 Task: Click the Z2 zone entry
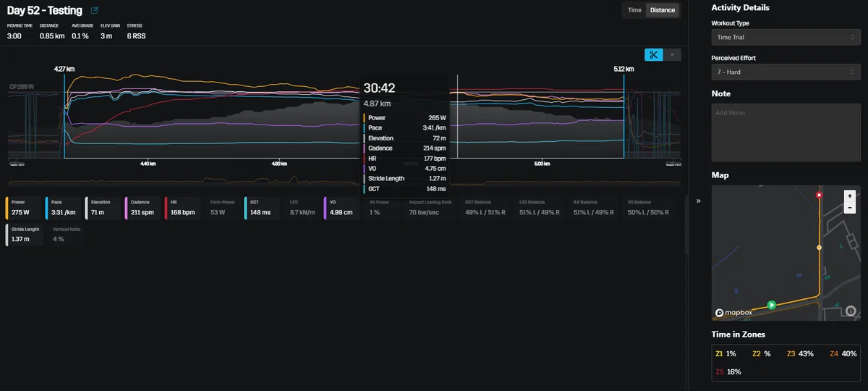coord(761,354)
